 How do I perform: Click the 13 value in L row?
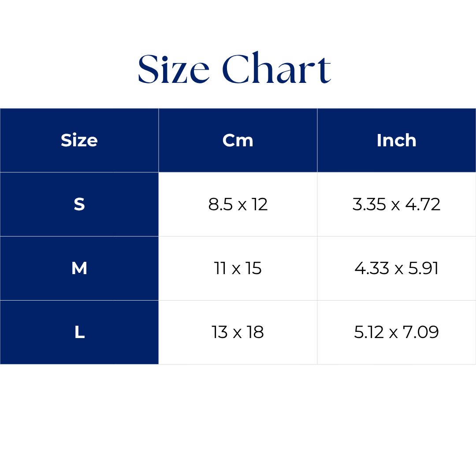click(x=219, y=332)
